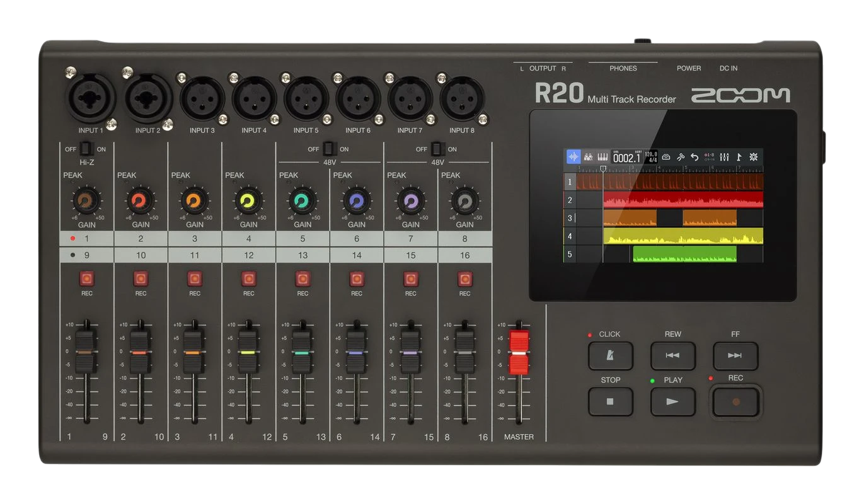Select the dark red drum region on track 1
The image size is (864, 504).
670,182
